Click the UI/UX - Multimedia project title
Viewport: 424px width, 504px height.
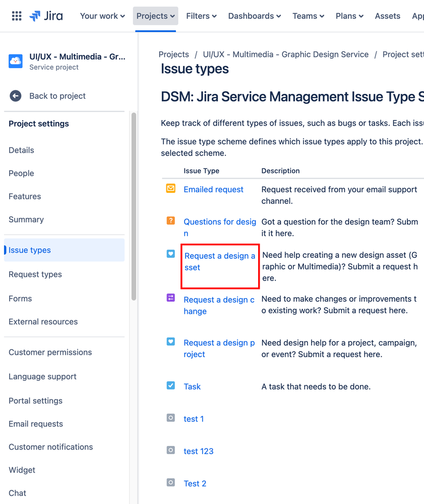(x=78, y=57)
